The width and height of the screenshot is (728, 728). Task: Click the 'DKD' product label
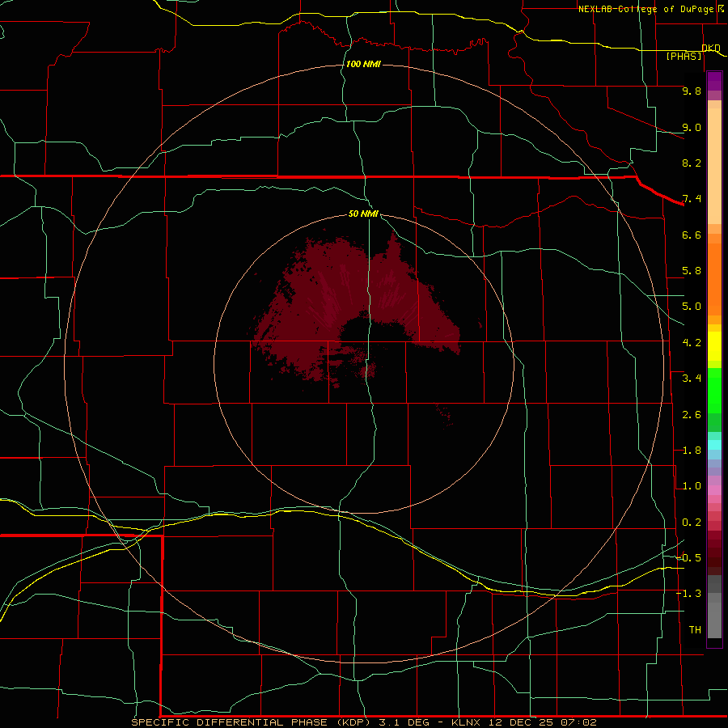pos(711,49)
